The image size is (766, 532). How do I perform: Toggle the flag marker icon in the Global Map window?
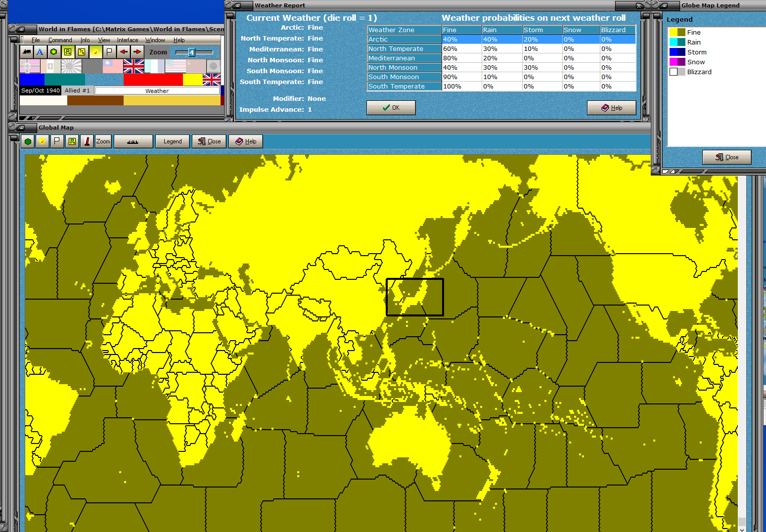pos(57,141)
